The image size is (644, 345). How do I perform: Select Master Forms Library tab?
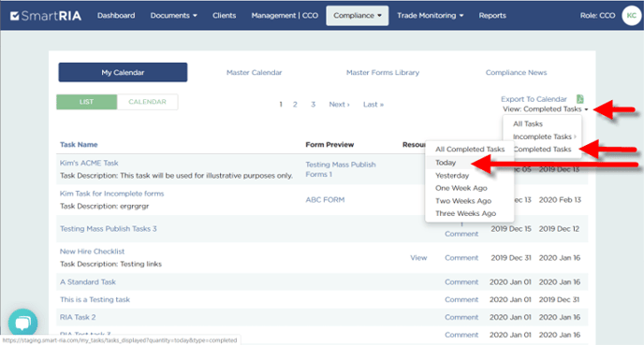pyautogui.click(x=383, y=73)
